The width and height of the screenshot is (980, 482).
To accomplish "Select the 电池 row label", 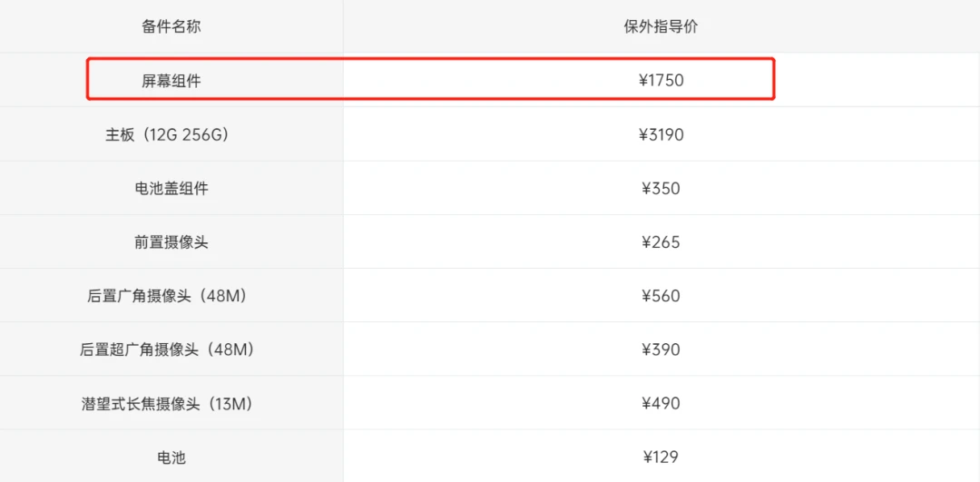I will (171, 457).
